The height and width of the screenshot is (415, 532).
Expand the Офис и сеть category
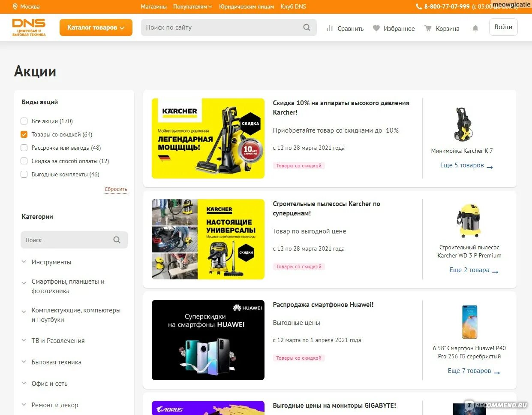pyautogui.click(x=24, y=383)
